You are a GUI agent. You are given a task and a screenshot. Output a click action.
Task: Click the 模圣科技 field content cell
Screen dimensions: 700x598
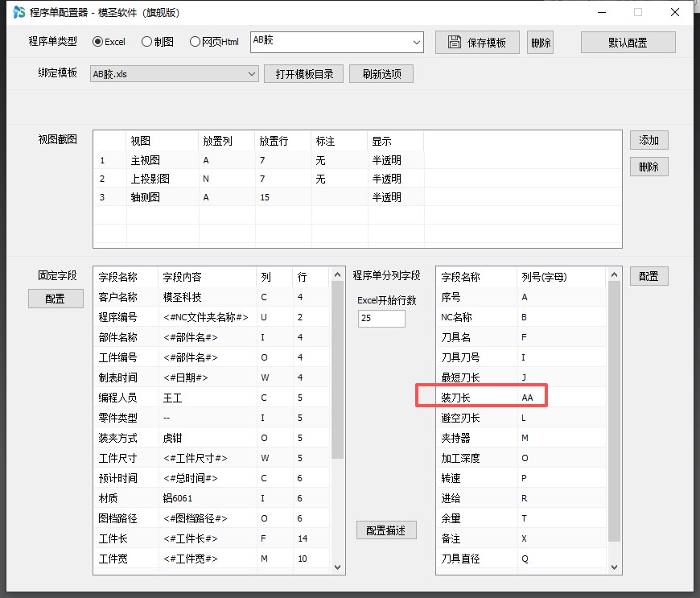pos(208,297)
